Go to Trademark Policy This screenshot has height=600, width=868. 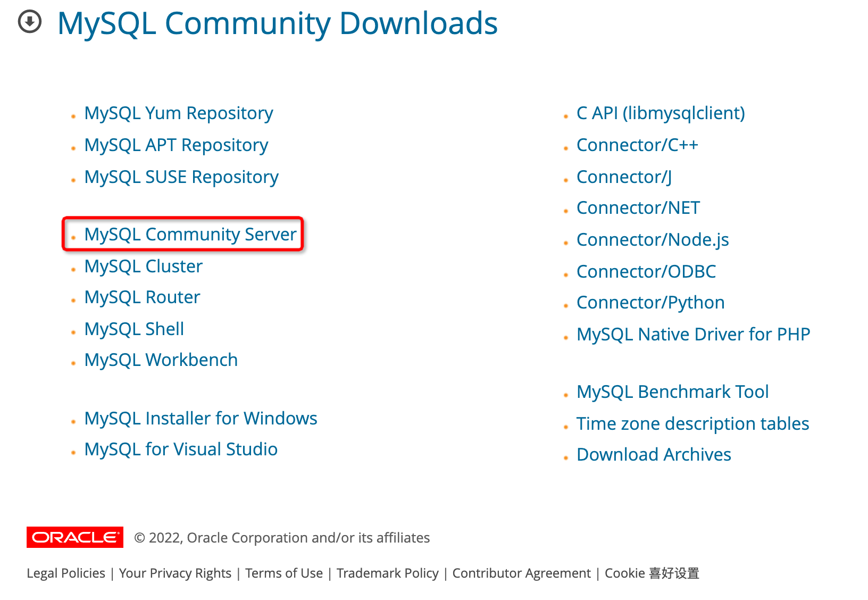coord(388,573)
